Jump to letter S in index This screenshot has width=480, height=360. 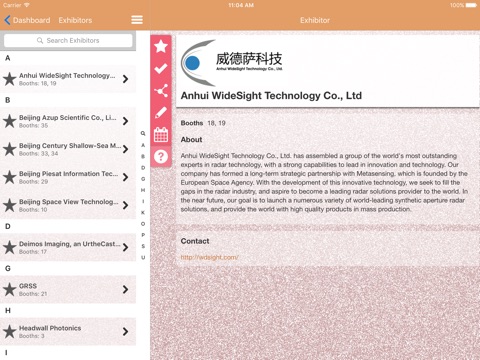[x=143, y=246]
